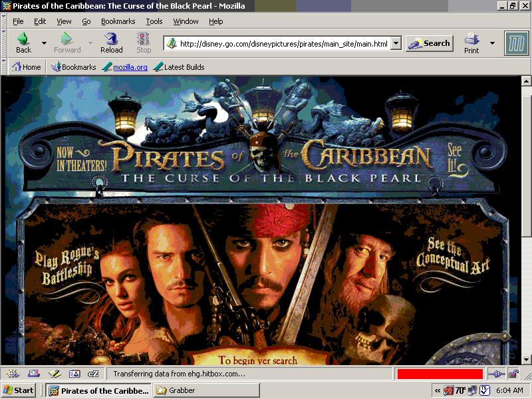This screenshot has width=532, height=399.
Task: Click the 6:04 AM system clock
Action: pyautogui.click(x=509, y=390)
